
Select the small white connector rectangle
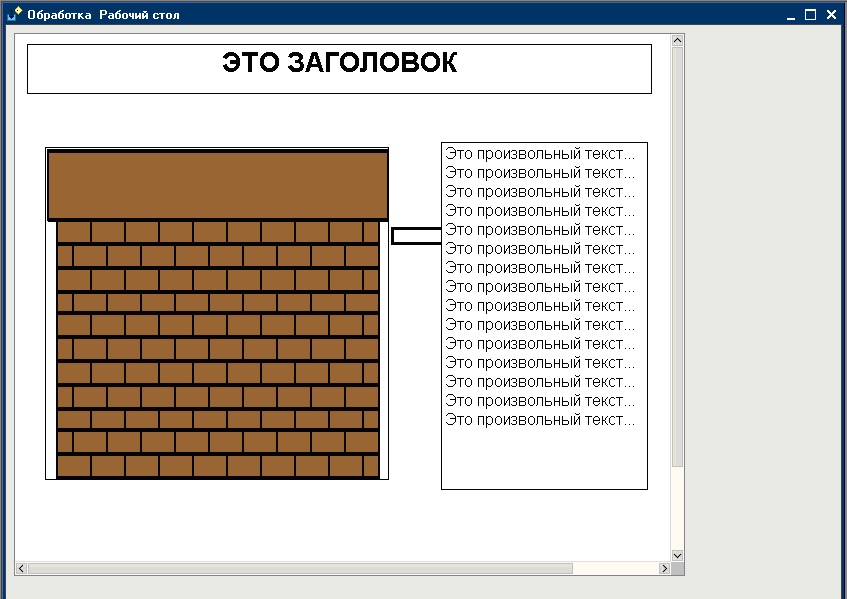pos(415,236)
